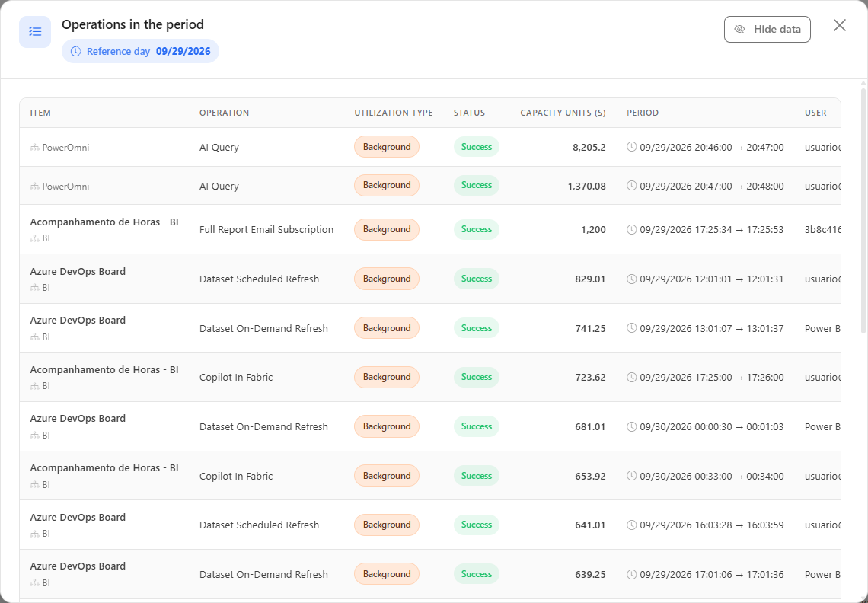
Task: Select the Full Report Email Subscription operation
Action: [x=266, y=229]
